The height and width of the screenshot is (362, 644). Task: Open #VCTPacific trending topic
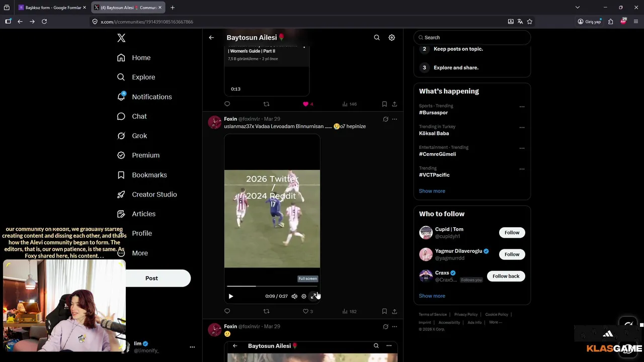click(x=434, y=175)
